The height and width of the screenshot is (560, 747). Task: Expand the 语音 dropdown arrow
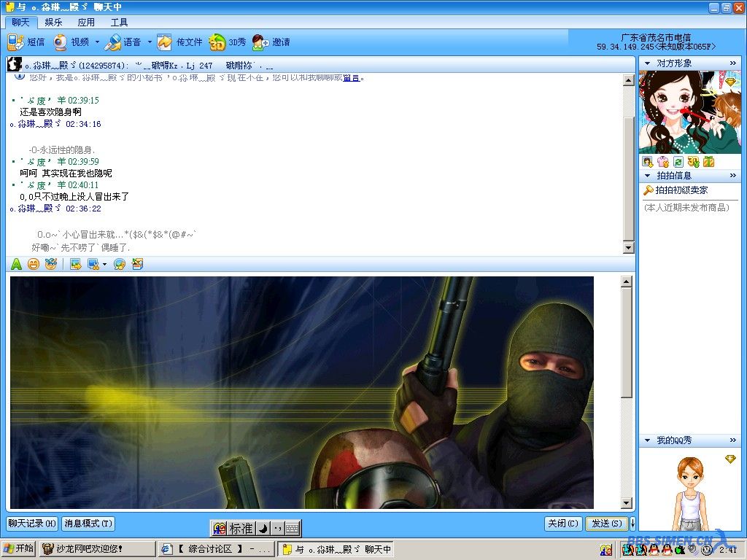(149, 42)
